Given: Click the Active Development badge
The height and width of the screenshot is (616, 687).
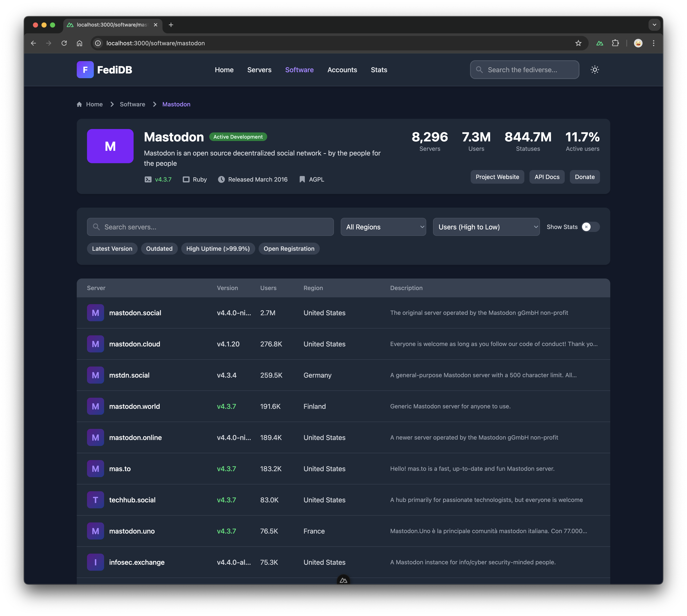Looking at the screenshot, I should point(238,137).
